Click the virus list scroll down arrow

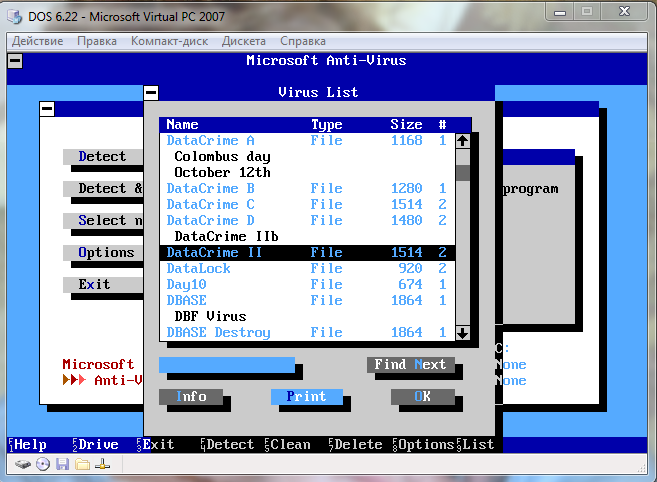pyautogui.click(x=463, y=333)
